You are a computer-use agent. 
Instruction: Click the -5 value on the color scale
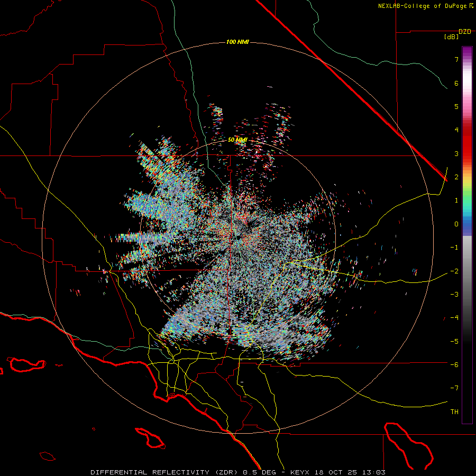click(x=454, y=342)
